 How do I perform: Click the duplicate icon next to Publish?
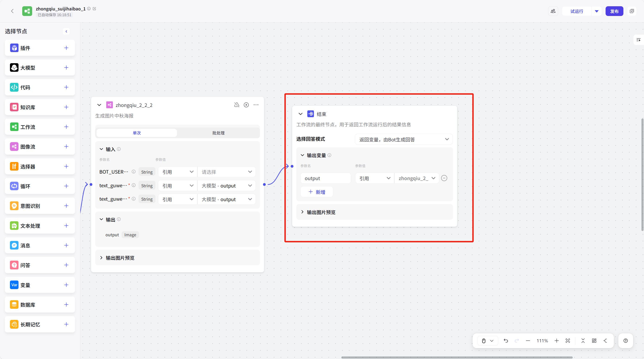pyautogui.click(x=632, y=11)
